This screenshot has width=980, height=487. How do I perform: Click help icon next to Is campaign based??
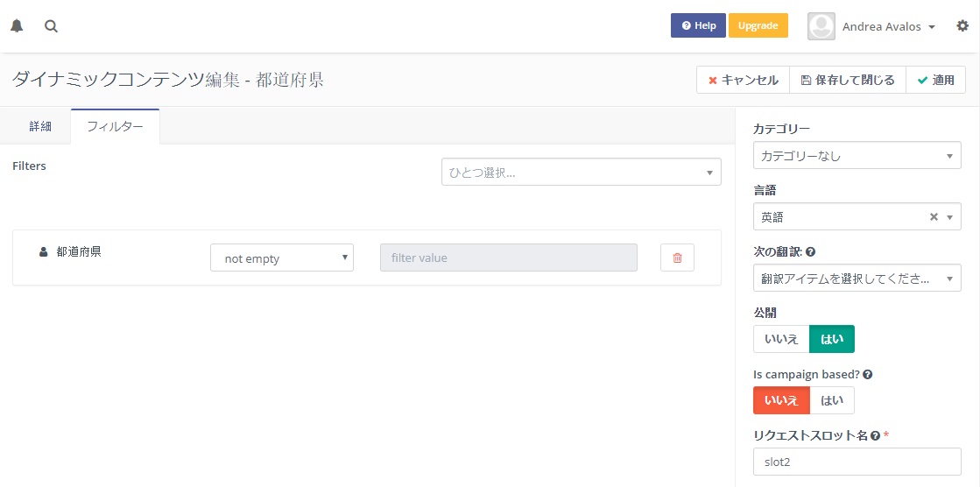868,375
